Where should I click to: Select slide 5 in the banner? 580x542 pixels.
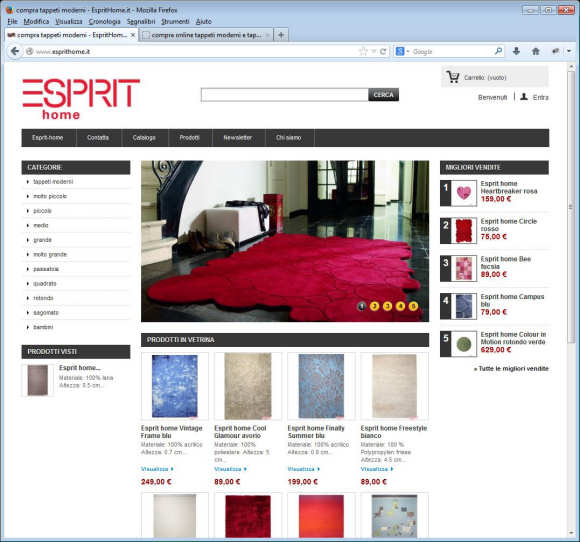[x=413, y=306]
